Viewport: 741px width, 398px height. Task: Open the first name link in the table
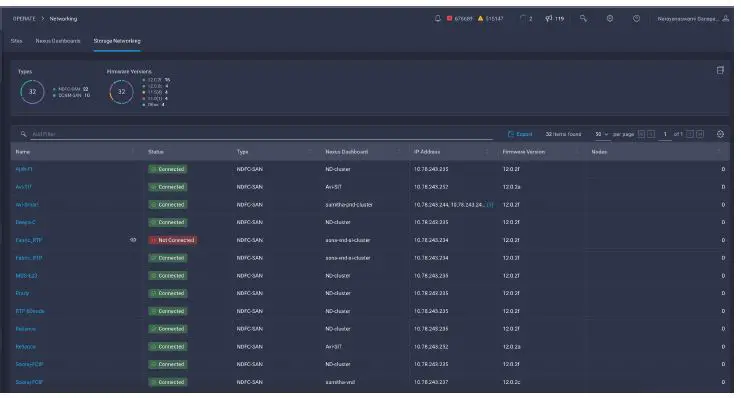24,169
